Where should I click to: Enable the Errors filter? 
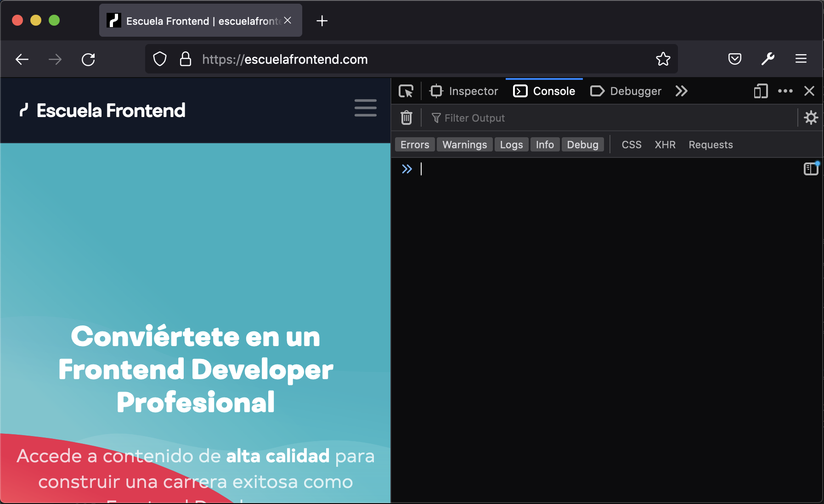click(414, 144)
